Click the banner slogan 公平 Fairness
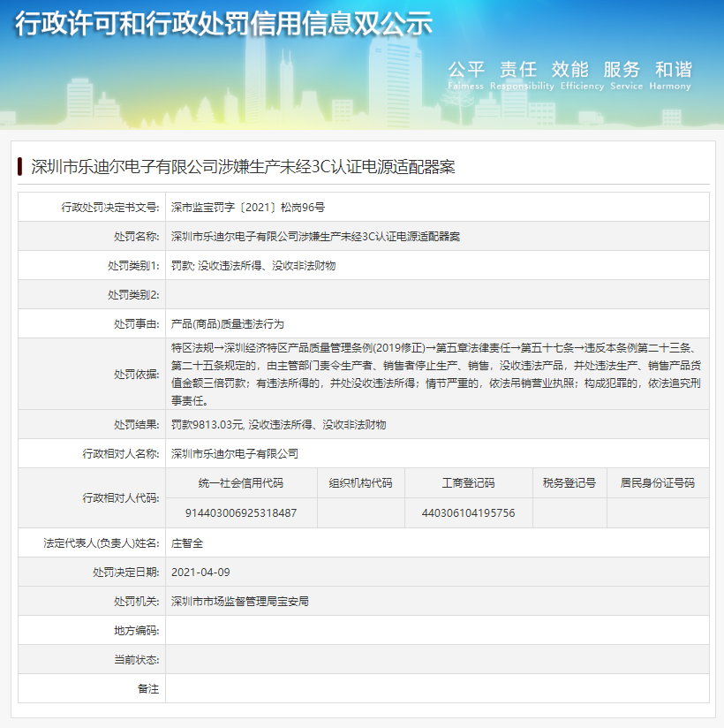This screenshot has width=724, height=728. (466, 75)
